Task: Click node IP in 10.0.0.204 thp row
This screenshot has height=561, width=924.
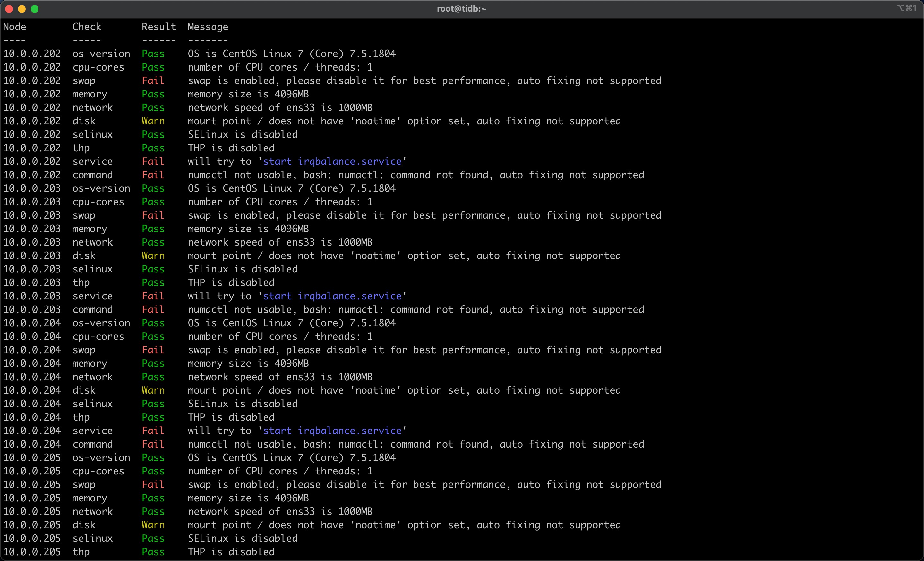Action: click(32, 418)
